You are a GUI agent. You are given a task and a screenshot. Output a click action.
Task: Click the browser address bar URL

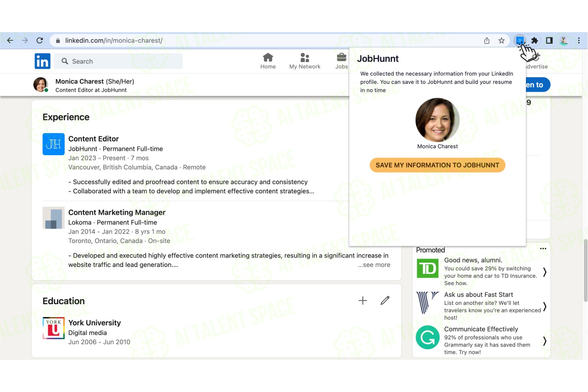pos(114,40)
